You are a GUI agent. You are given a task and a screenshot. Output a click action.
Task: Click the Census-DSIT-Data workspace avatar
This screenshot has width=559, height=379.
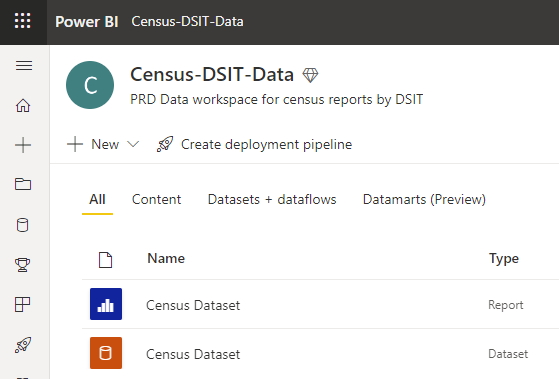coord(90,85)
